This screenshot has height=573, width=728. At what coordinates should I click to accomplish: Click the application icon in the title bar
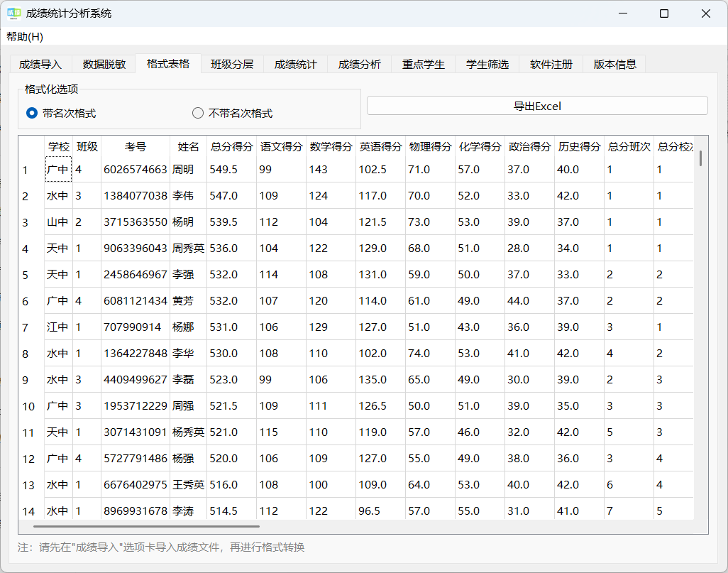[x=16, y=13]
